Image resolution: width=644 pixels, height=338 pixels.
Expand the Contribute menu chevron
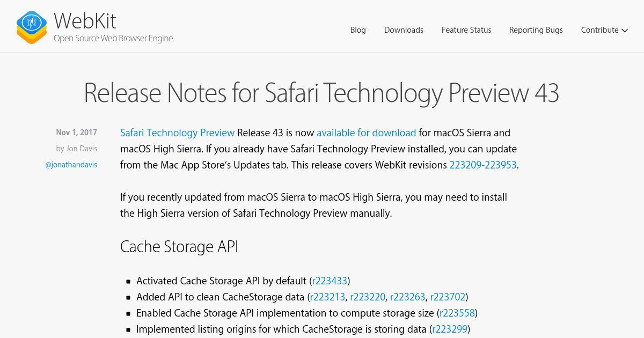tap(625, 31)
